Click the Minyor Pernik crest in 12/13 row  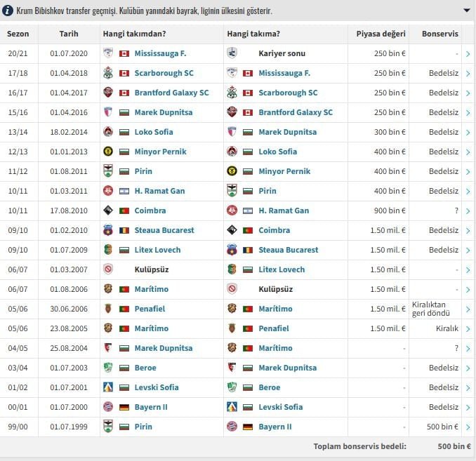click(108, 152)
